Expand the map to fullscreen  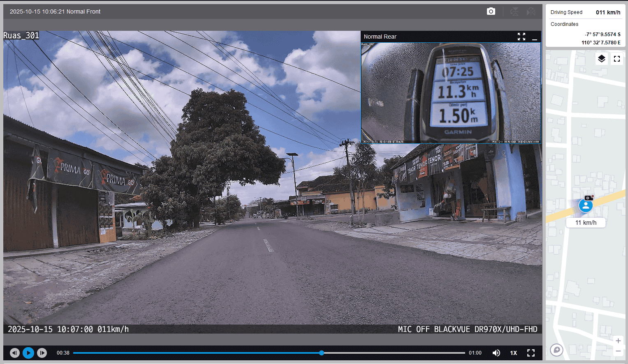(616, 59)
